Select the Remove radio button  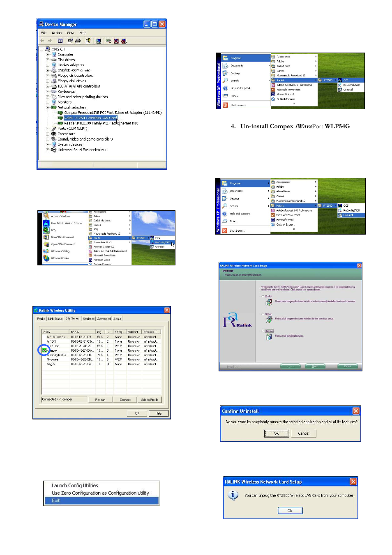[263, 331]
